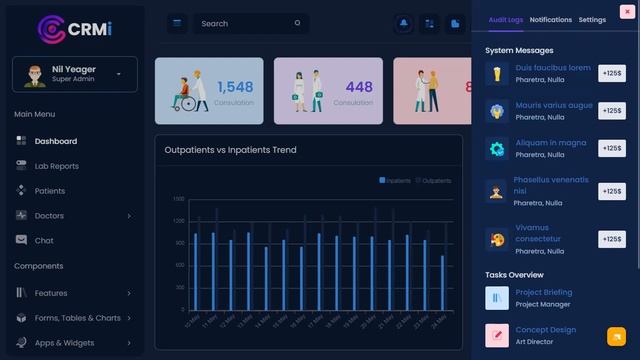Click beer icon beside Duis faucibus lorem
Screen dimensions: 640x360
(x=497, y=73)
